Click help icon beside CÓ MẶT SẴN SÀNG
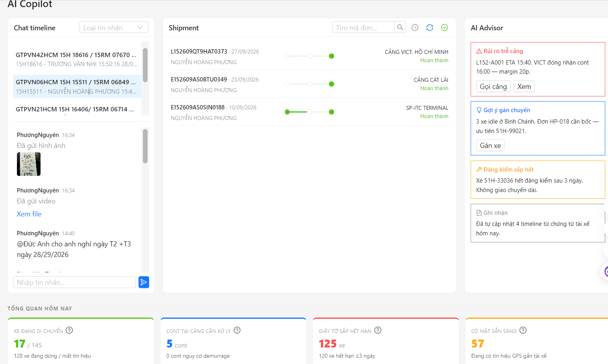Viewport: 608px width, 364px height. (x=523, y=330)
